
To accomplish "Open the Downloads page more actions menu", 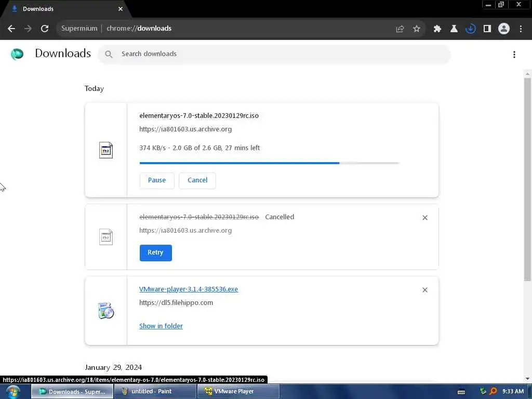I will tap(514, 54).
